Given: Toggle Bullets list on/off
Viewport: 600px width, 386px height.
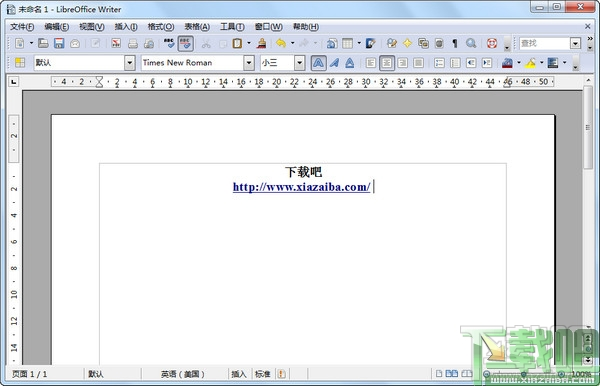Looking at the screenshot, I should (x=455, y=63).
